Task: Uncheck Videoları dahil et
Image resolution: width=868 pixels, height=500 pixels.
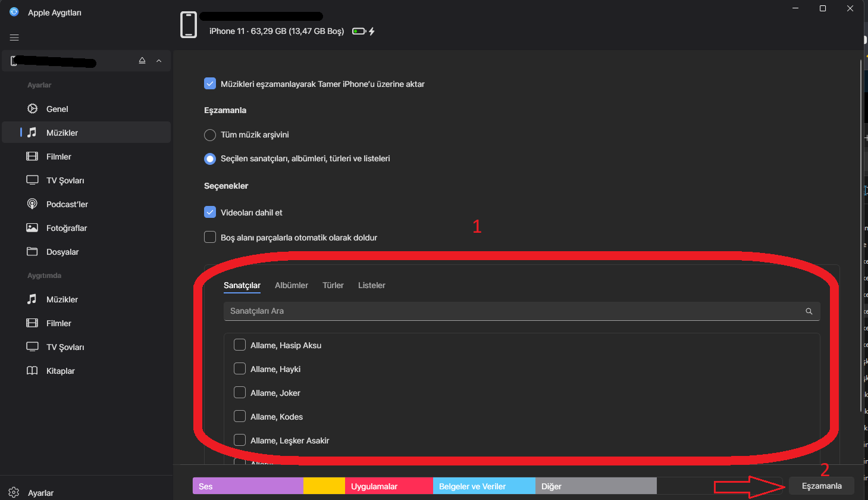Action: tap(210, 212)
